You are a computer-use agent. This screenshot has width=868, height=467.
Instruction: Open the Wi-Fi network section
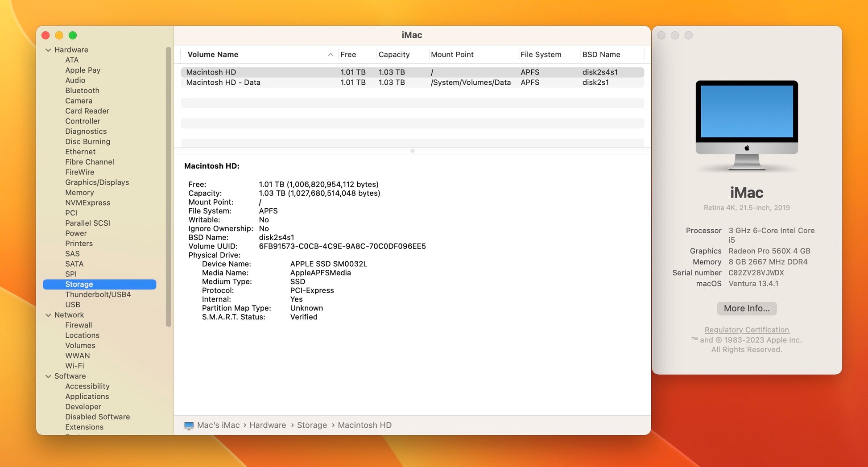click(x=74, y=366)
